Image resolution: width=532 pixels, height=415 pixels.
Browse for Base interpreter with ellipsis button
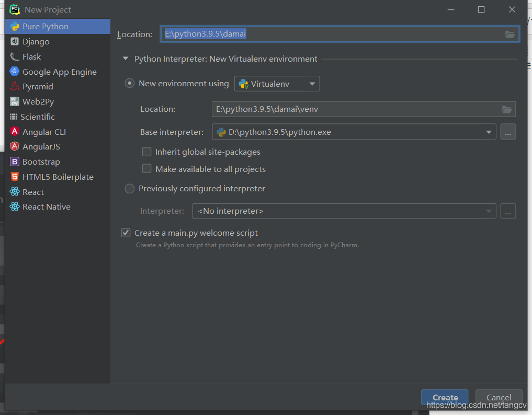508,132
